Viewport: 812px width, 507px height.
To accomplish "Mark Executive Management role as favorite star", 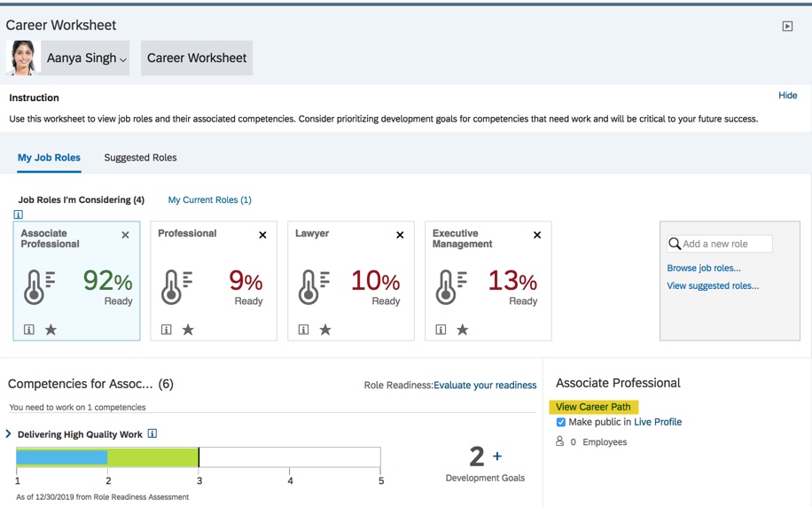I will [x=463, y=330].
